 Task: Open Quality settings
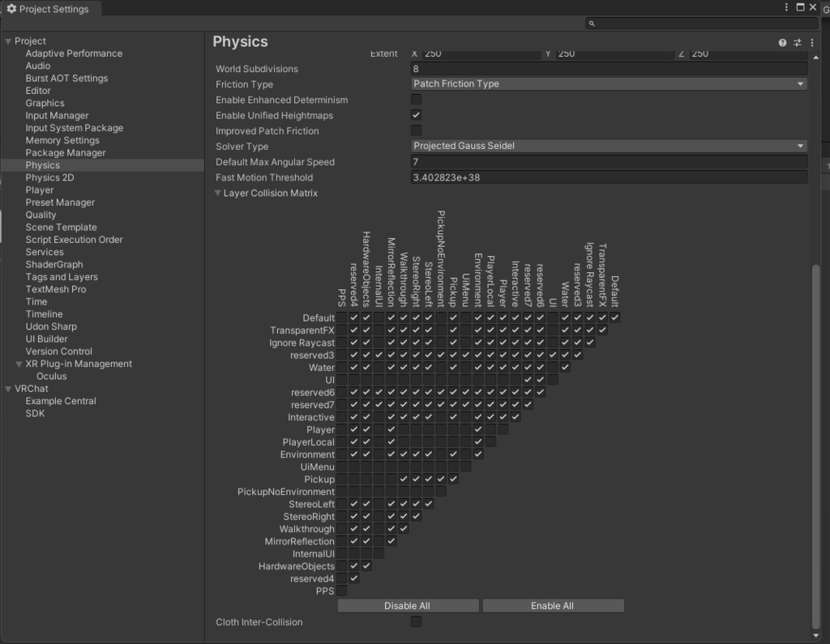41,215
